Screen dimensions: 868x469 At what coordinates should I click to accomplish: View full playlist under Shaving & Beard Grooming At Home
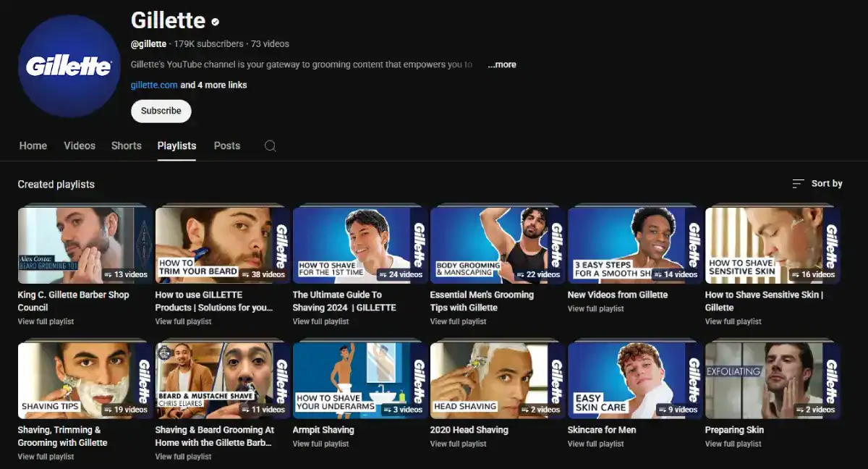coord(184,457)
